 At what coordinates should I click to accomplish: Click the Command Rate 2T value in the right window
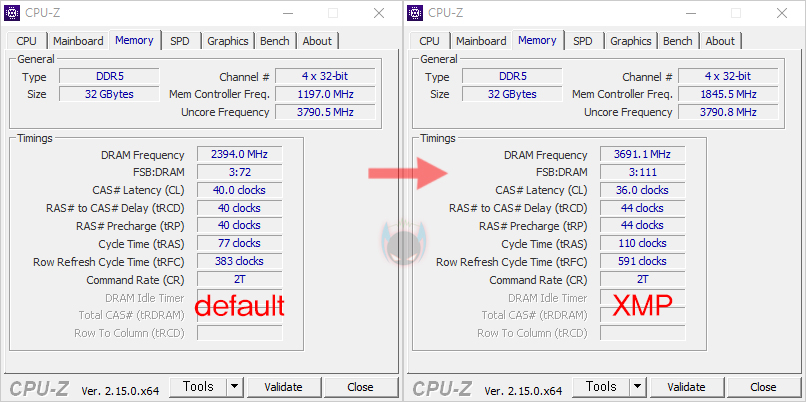click(643, 279)
